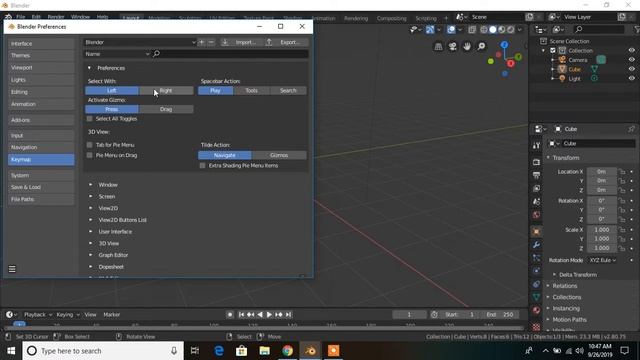Click the Location X value field
Image resolution: width=640 pixels, height=360 pixels.
click(x=602, y=172)
